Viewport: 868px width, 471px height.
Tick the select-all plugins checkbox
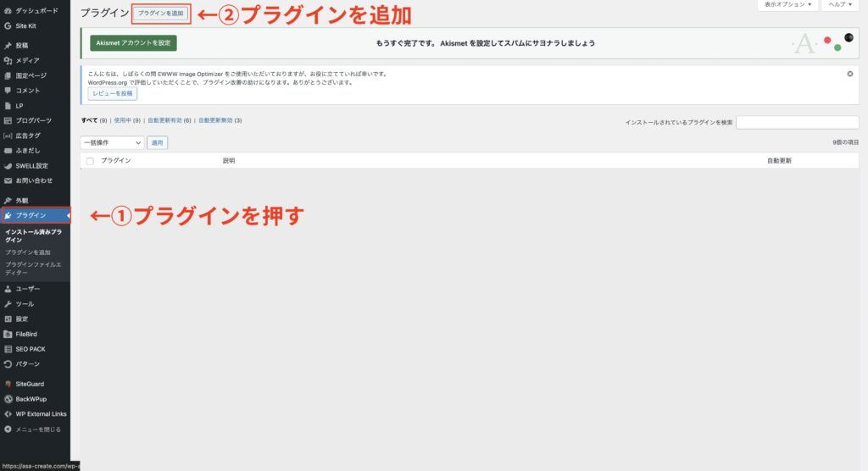point(90,160)
